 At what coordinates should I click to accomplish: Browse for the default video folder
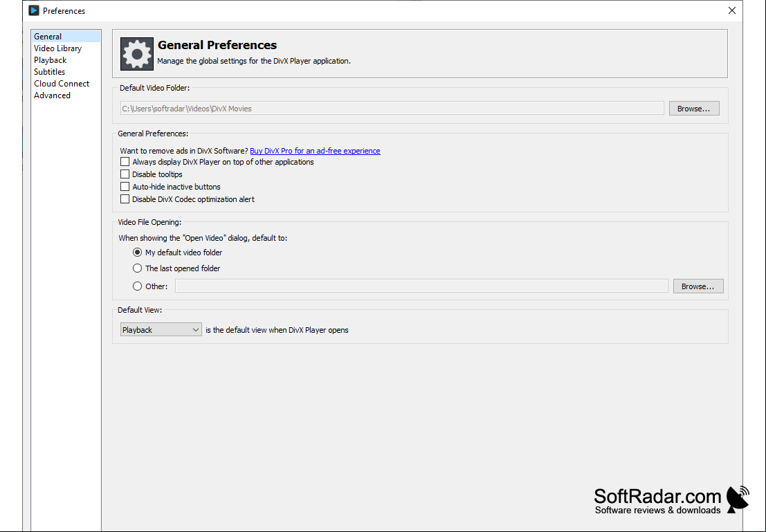point(694,108)
